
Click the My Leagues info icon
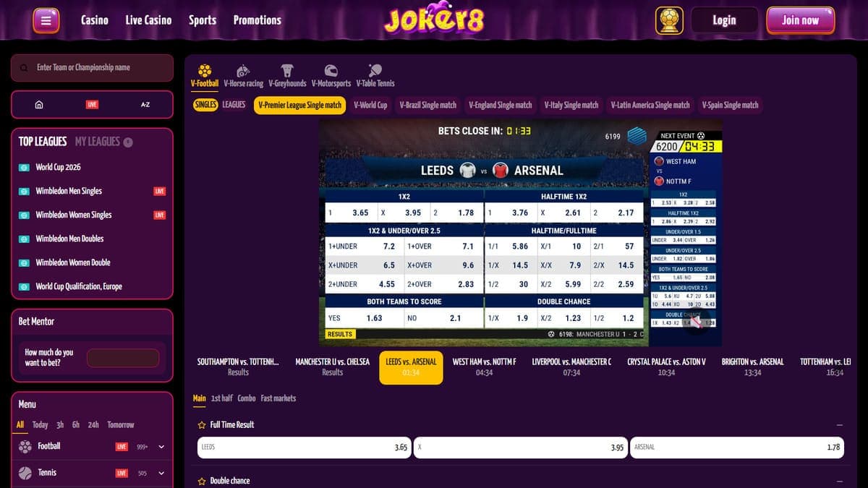(x=128, y=142)
